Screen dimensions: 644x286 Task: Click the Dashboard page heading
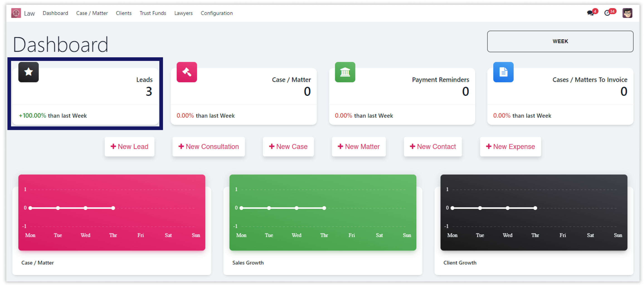(x=61, y=44)
